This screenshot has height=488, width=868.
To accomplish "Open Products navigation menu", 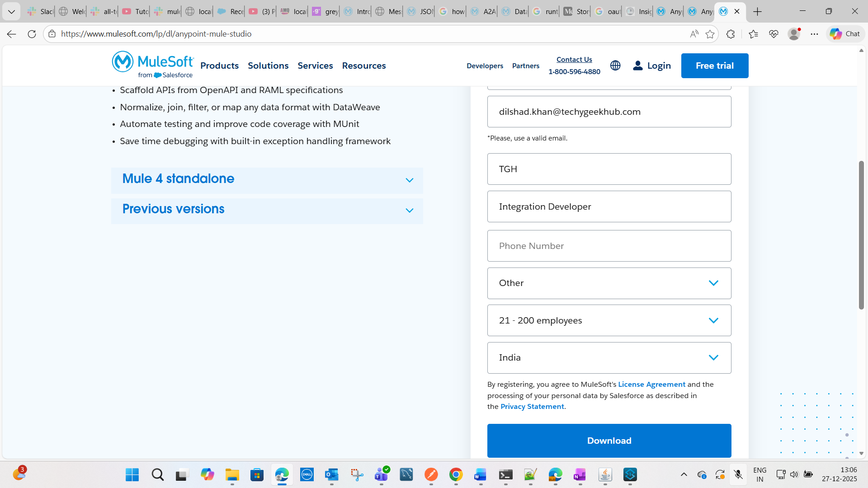I will tap(219, 66).
